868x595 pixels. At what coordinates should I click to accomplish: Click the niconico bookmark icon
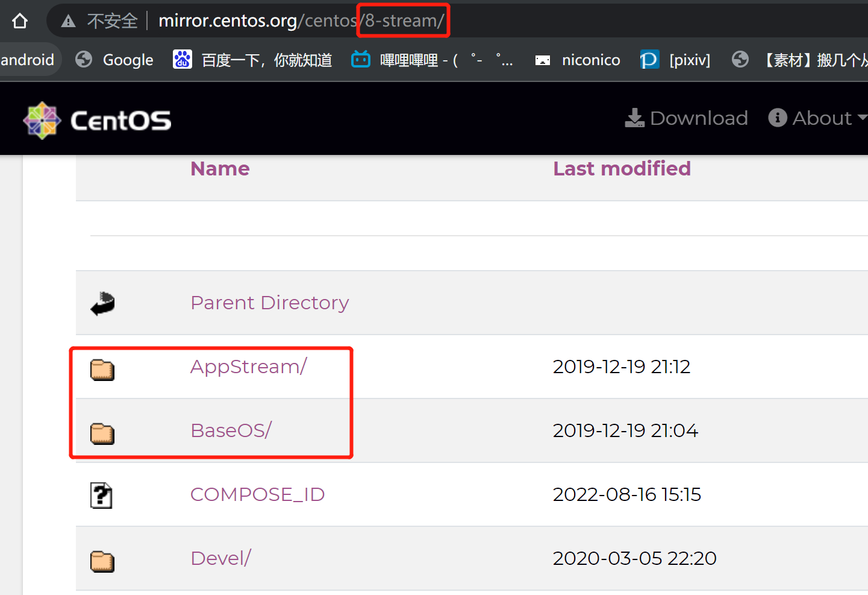click(x=543, y=60)
